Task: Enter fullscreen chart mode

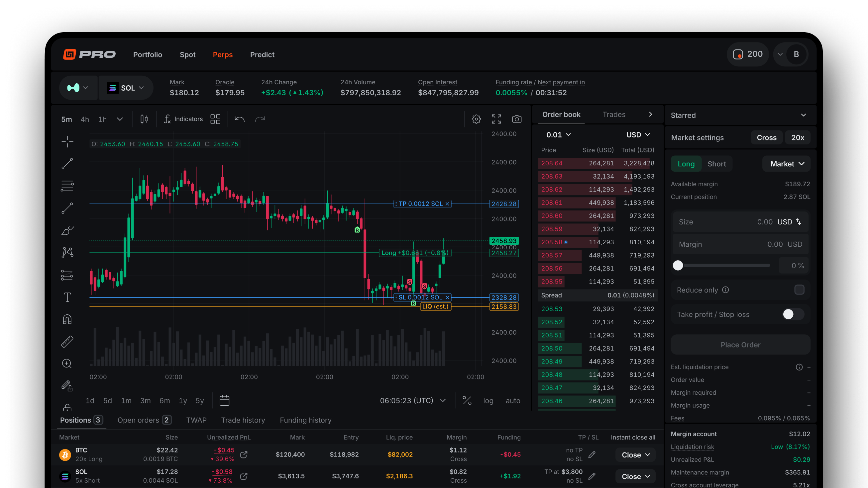Action: point(496,119)
